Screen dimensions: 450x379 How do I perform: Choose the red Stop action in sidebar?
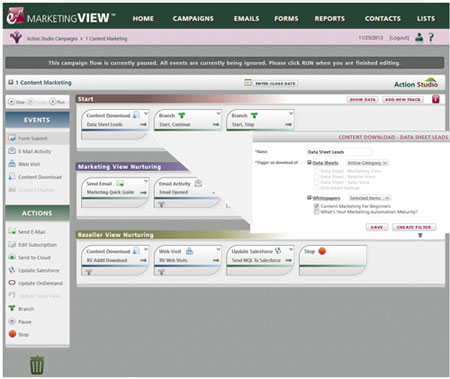click(19, 334)
